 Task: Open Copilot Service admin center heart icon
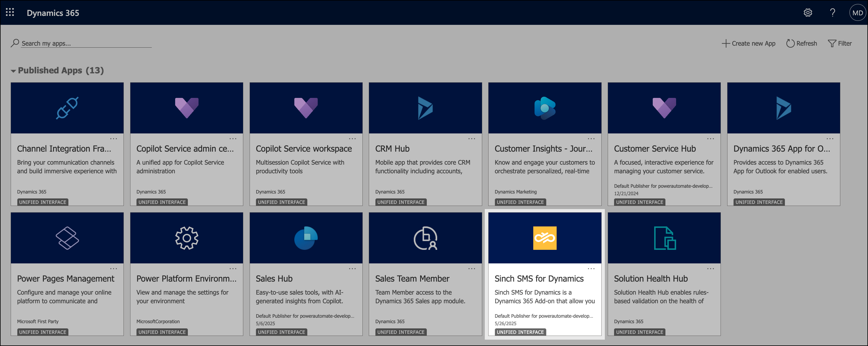[186, 108]
